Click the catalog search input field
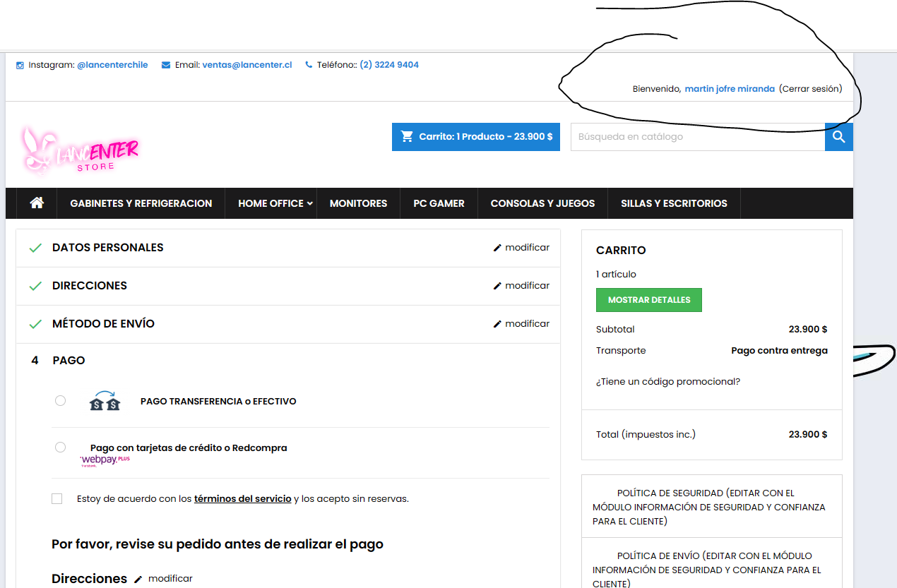897x588 pixels. click(x=698, y=137)
